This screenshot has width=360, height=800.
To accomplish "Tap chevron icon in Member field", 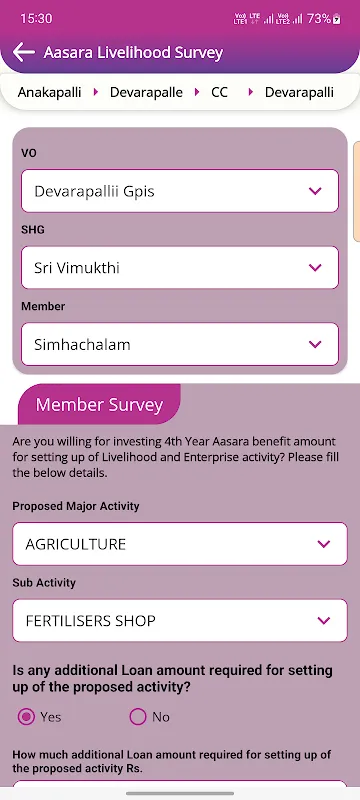I will (x=315, y=344).
